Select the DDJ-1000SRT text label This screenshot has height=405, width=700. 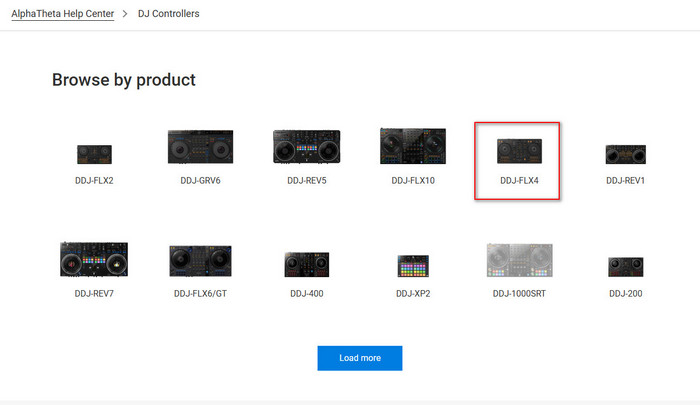coord(519,294)
